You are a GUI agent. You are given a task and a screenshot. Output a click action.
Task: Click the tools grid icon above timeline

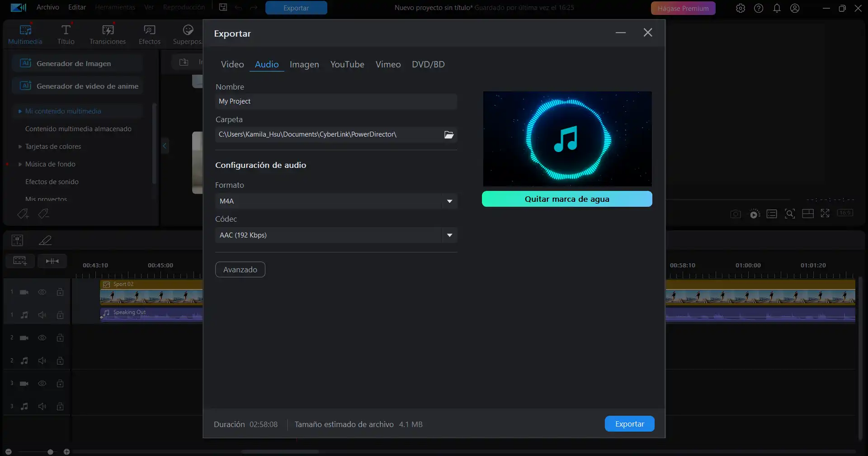point(17,240)
